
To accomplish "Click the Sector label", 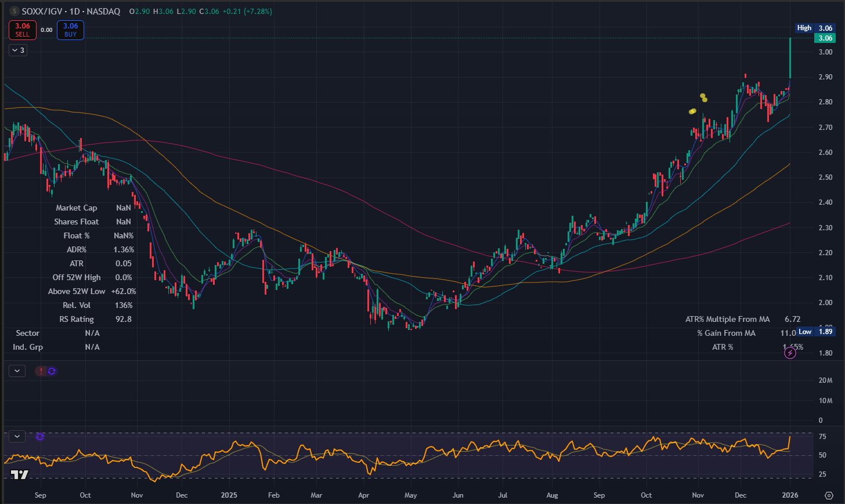I will pyautogui.click(x=28, y=333).
